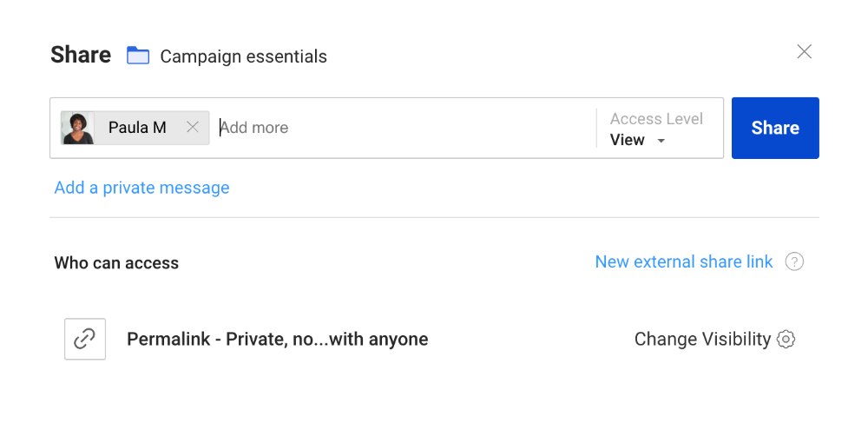
Task: Open help icon beside external share link
Action: (793, 261)
